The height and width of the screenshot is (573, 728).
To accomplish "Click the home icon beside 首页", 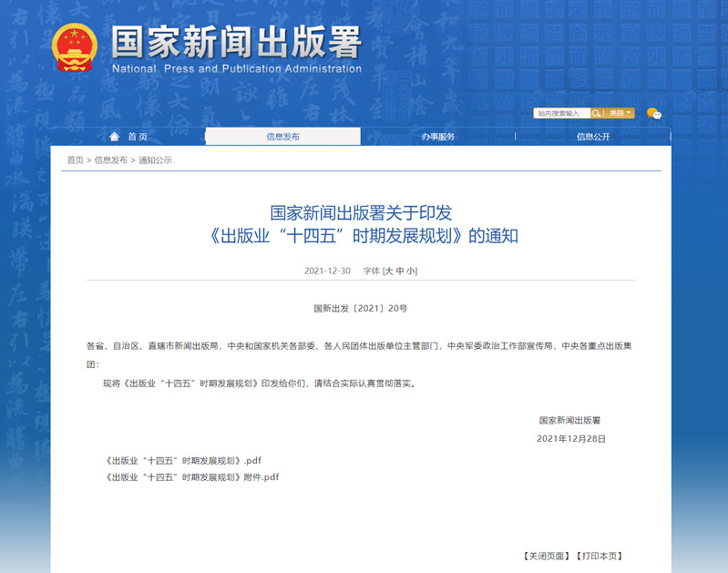I will 114,137.
